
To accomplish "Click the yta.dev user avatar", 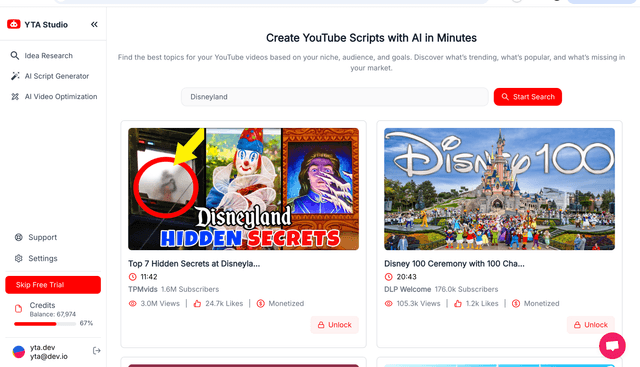I will click(19, 351).
